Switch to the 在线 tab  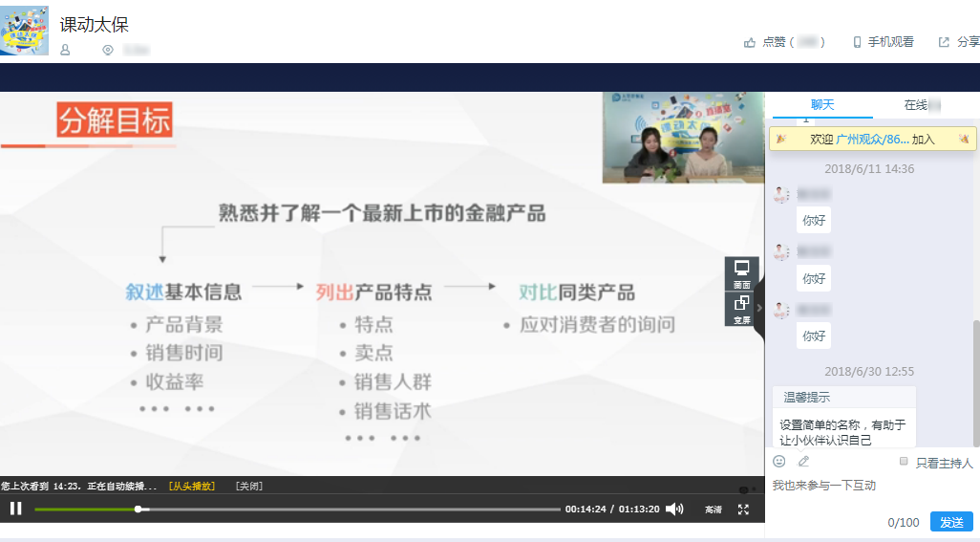click(921, 105)
